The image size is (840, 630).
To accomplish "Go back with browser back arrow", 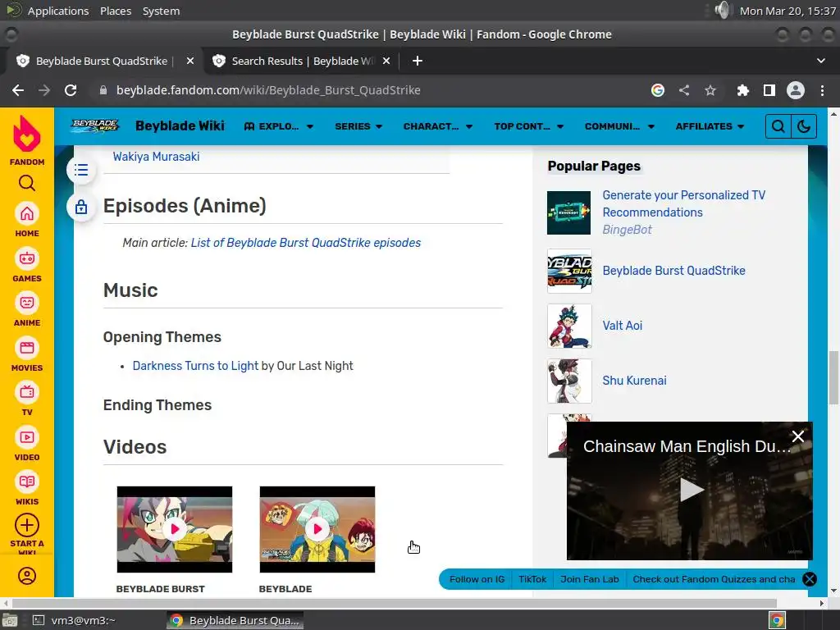I will coord(18,90).
